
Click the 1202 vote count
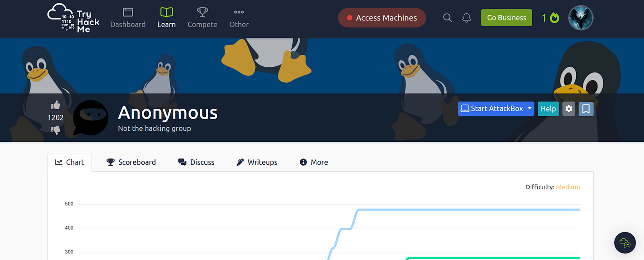click(x=55, y=118)
